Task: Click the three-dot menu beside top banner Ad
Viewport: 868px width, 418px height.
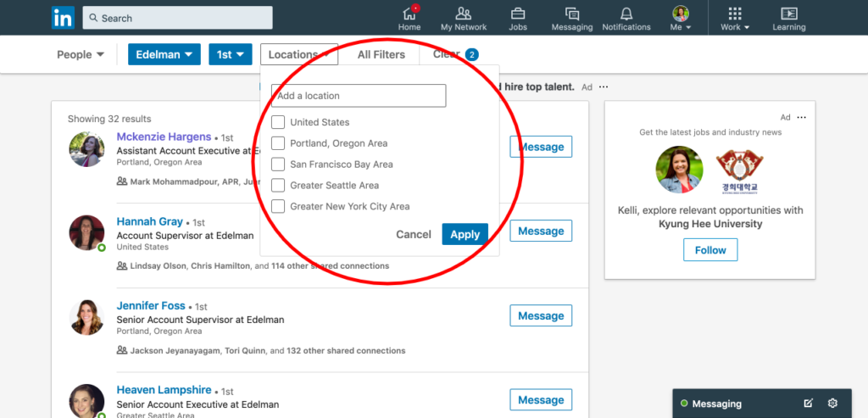Action: [604, 87]
